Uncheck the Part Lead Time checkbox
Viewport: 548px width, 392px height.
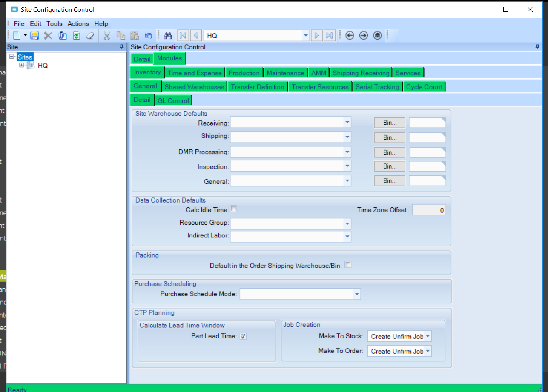[243, 336]
